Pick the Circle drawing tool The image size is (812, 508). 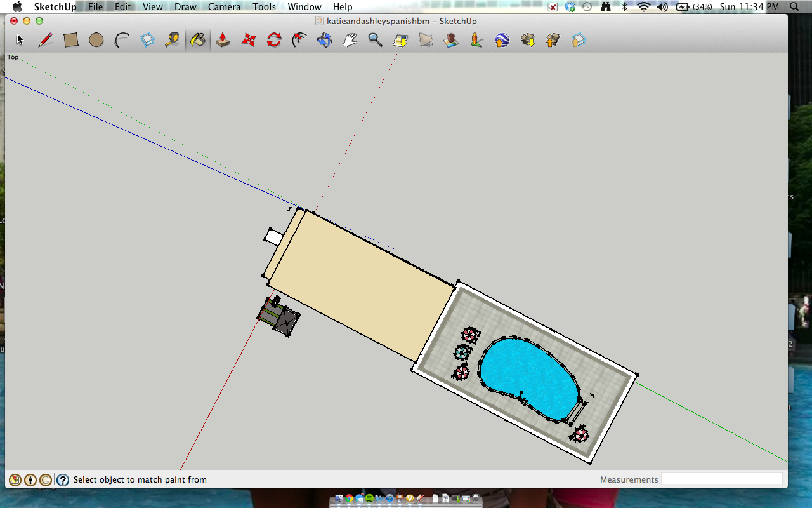pos(96,41)
